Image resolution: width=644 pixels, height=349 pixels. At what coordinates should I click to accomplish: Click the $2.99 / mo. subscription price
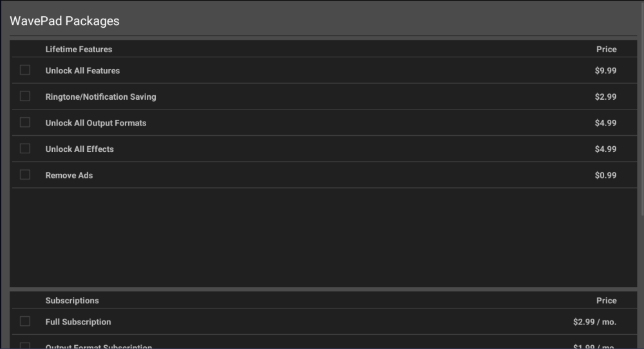(594, 322)
